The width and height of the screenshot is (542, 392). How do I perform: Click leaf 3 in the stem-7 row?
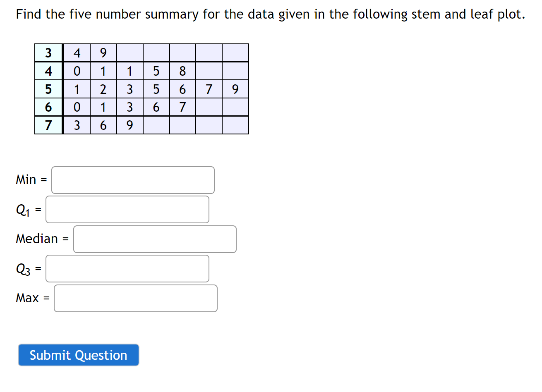tap(77, 125)
